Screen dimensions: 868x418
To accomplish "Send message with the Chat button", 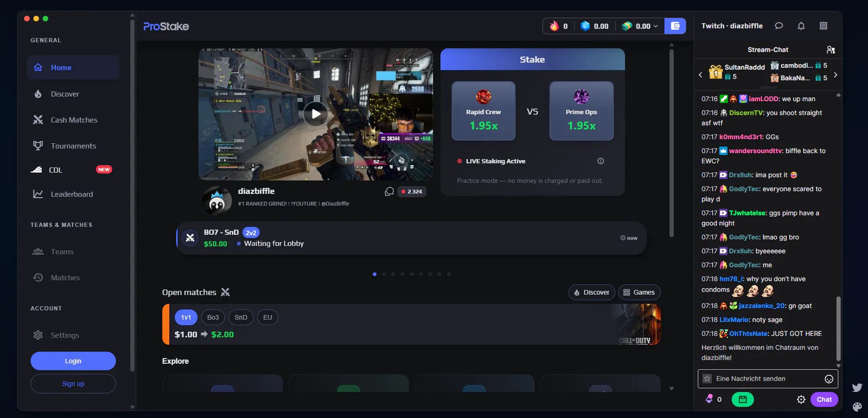I will tap(824, 399).
